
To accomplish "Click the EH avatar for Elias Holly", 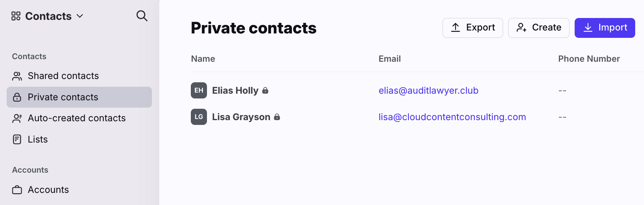I will point(199,90).
